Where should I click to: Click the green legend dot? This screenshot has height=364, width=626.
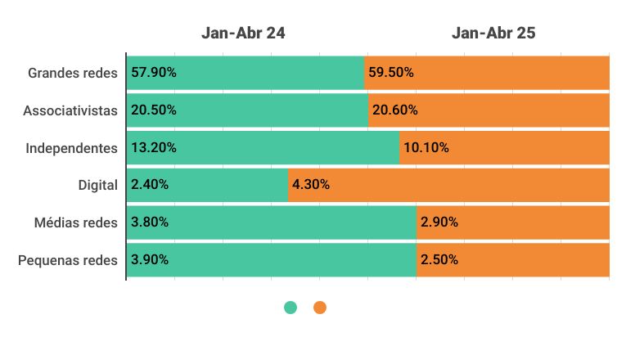(x=290, y=308)
